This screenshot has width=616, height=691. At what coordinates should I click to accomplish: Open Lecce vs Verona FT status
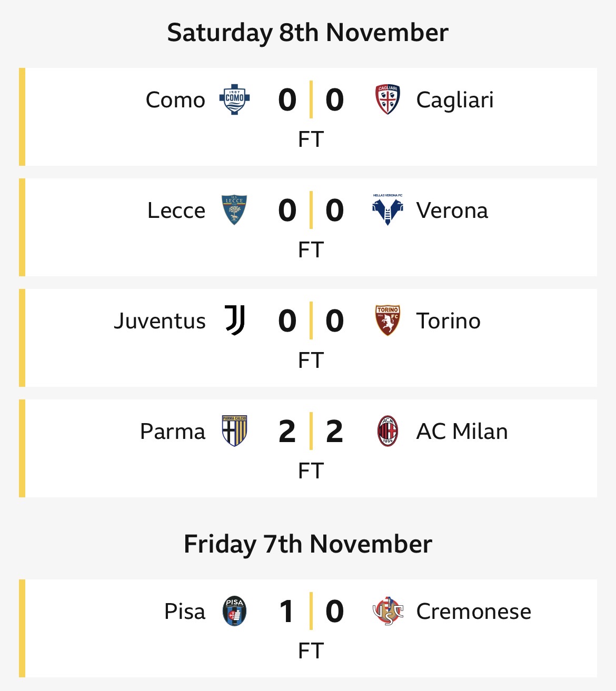[311, 250]
